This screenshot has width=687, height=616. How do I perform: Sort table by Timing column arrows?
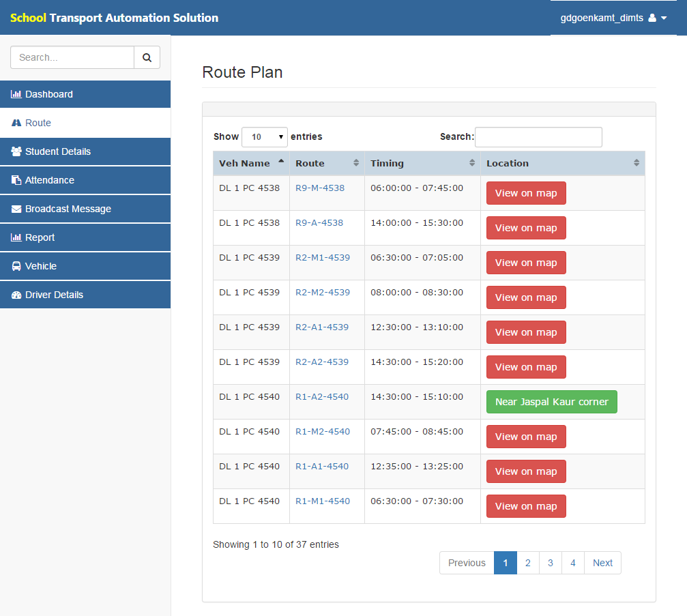[472, 163]
